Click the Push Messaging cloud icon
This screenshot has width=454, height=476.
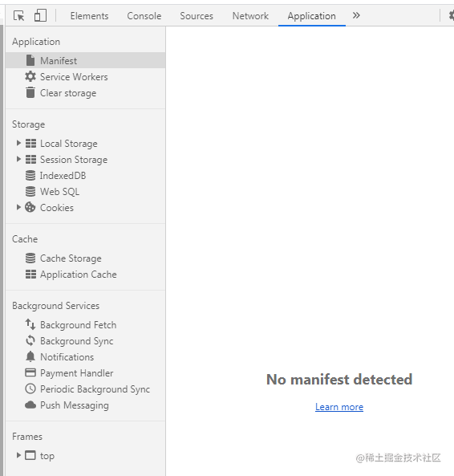pyautogui.click(x=30, y=405)
